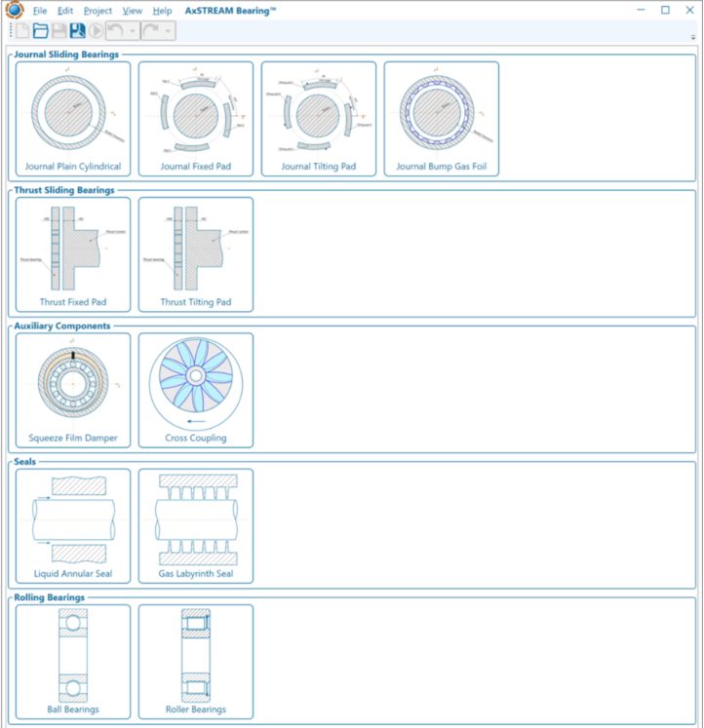Open the Project menu
This screenshot has width=704, height=728.
point(98,11)
